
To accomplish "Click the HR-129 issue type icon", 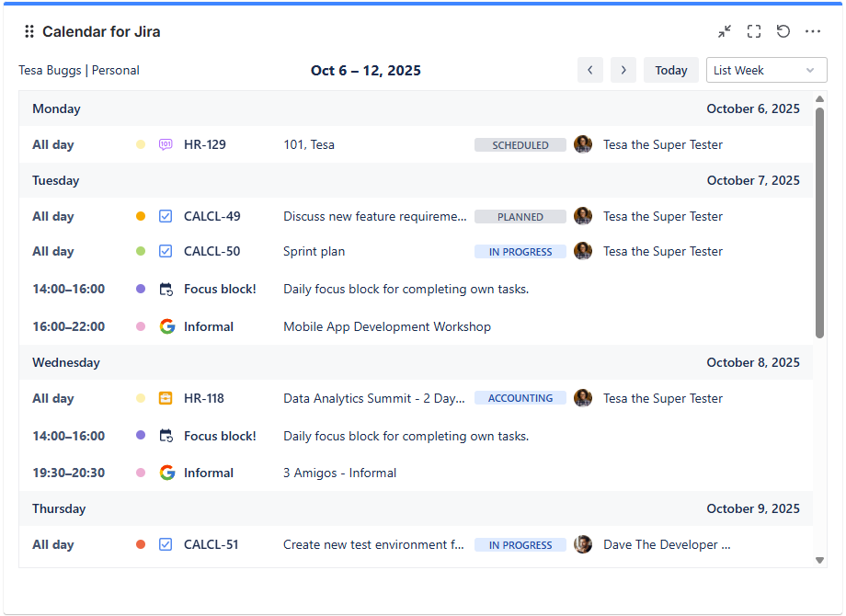I will click(x=166, y=144).
